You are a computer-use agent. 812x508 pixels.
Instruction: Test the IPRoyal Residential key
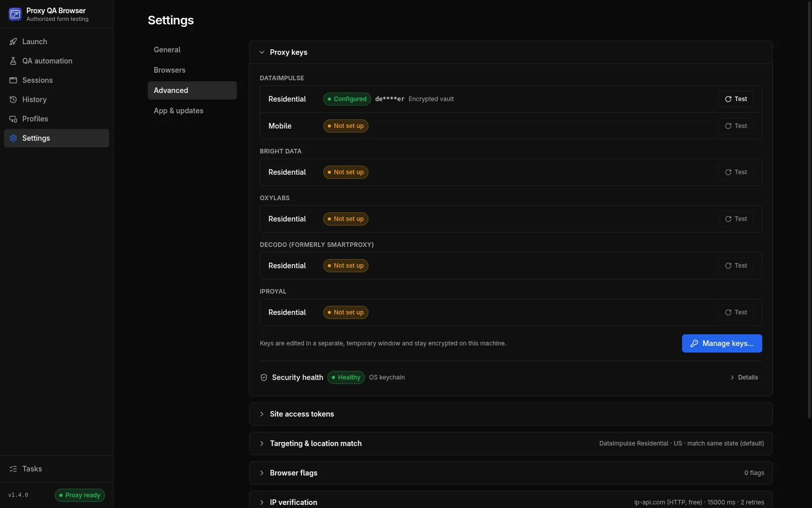736,312
